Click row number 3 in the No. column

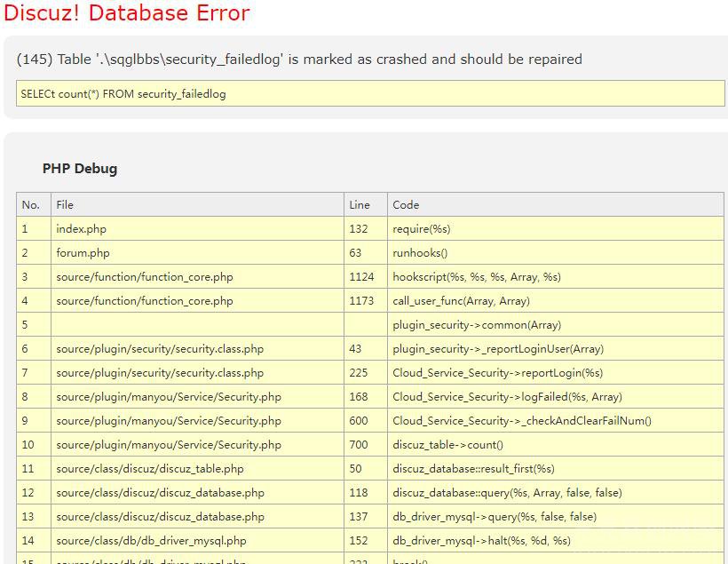25,277
